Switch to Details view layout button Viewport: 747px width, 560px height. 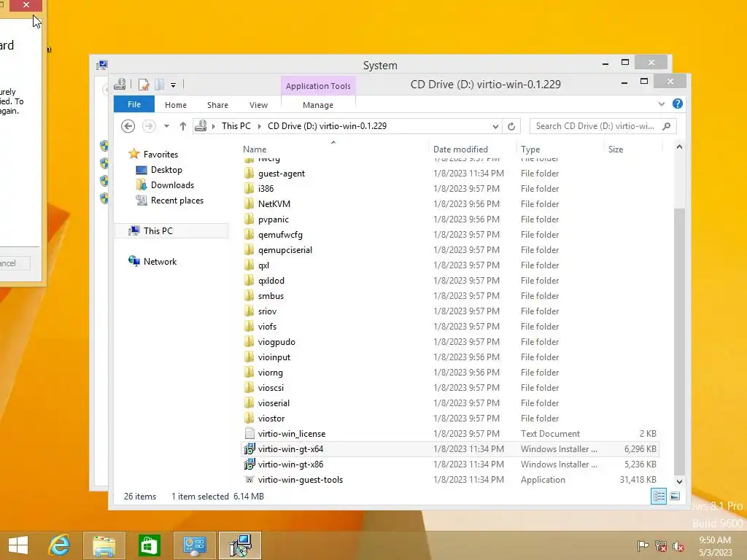point(659,496)
